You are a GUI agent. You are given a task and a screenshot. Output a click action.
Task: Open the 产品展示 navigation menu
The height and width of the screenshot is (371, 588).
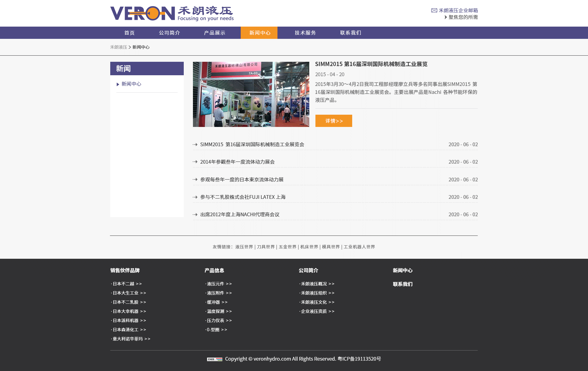point(214,33)
